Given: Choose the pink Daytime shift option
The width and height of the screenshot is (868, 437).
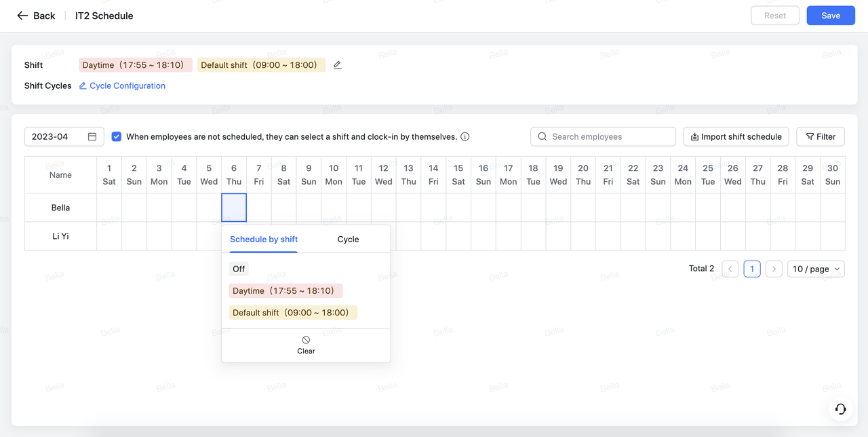Looking at the screenshot, I should pos(285,290).
